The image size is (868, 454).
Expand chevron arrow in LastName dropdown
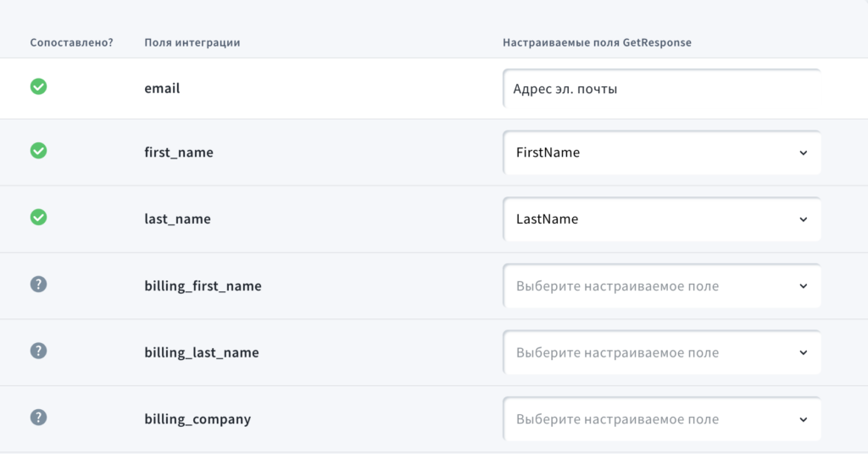[x=804, y=219]
